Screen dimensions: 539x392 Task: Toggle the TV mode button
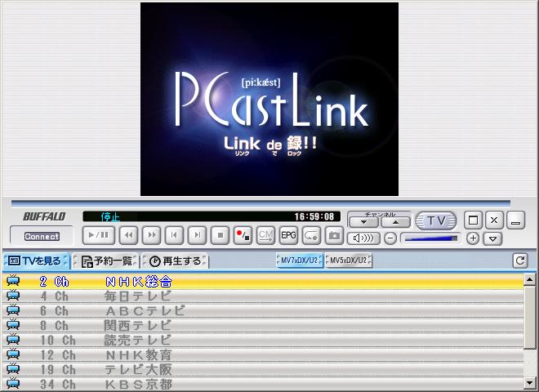pyautogui.click(x=436, y=220)
